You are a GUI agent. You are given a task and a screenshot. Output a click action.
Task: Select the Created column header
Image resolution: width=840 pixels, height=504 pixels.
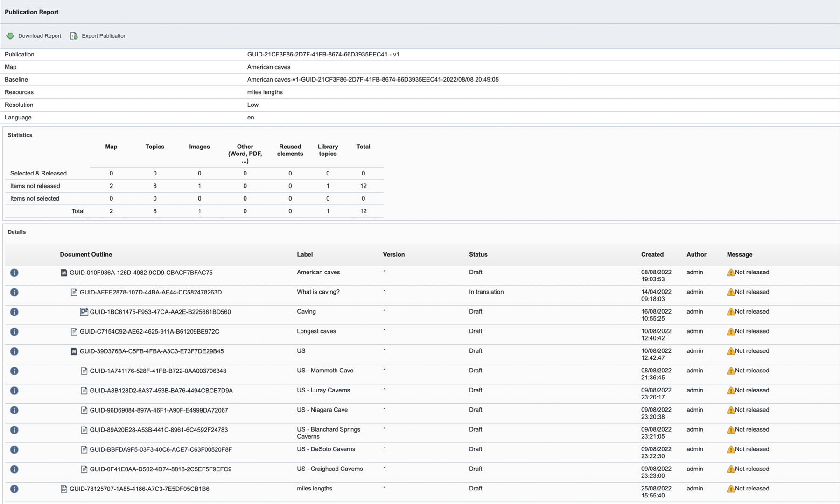tap(652, 254)
